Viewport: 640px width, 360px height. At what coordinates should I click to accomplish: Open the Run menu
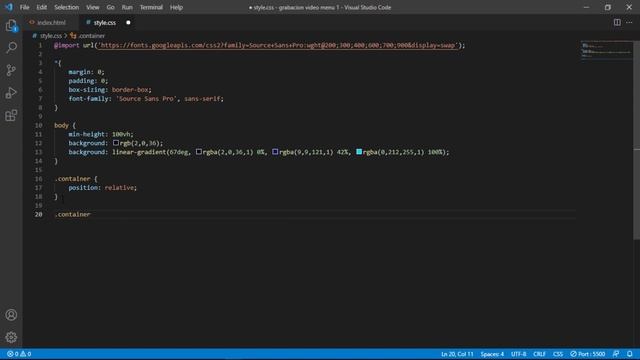(127, 7)
